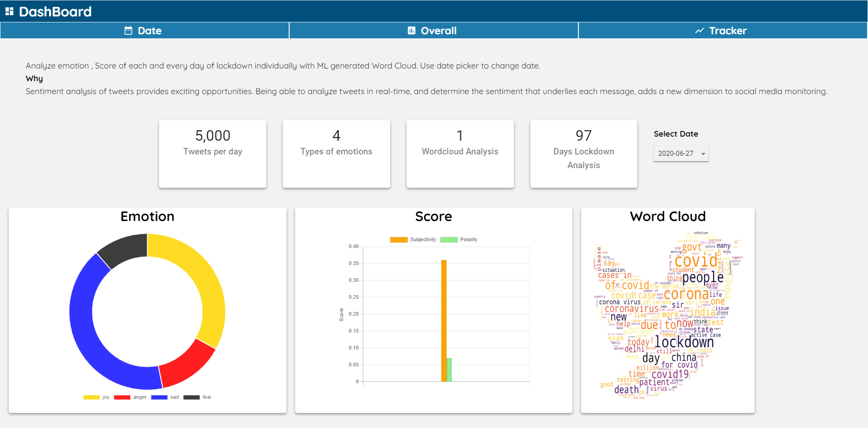Viewport: 868px width, 428px height.
Task: Click the bar chart icon on Overall tab
Action: (x=412, y=31)
